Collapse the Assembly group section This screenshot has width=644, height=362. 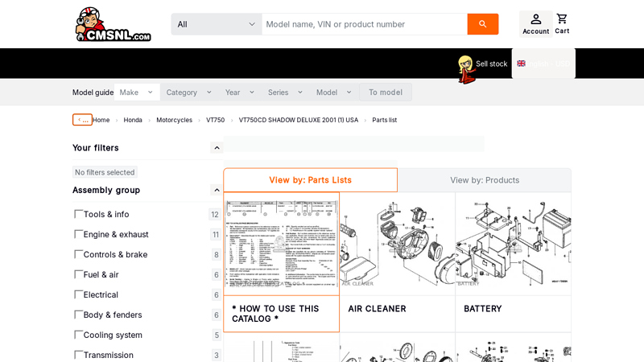click(x=217, y=190)
